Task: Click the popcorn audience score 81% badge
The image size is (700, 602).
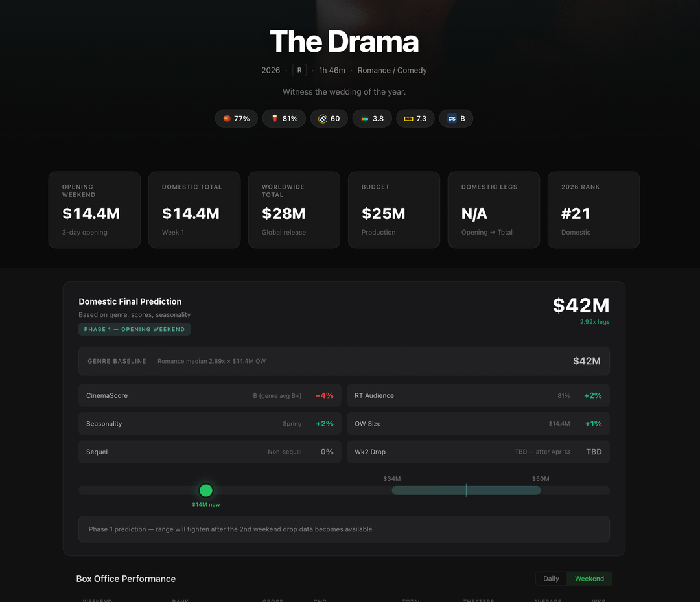Action: (x=284, y=119)
